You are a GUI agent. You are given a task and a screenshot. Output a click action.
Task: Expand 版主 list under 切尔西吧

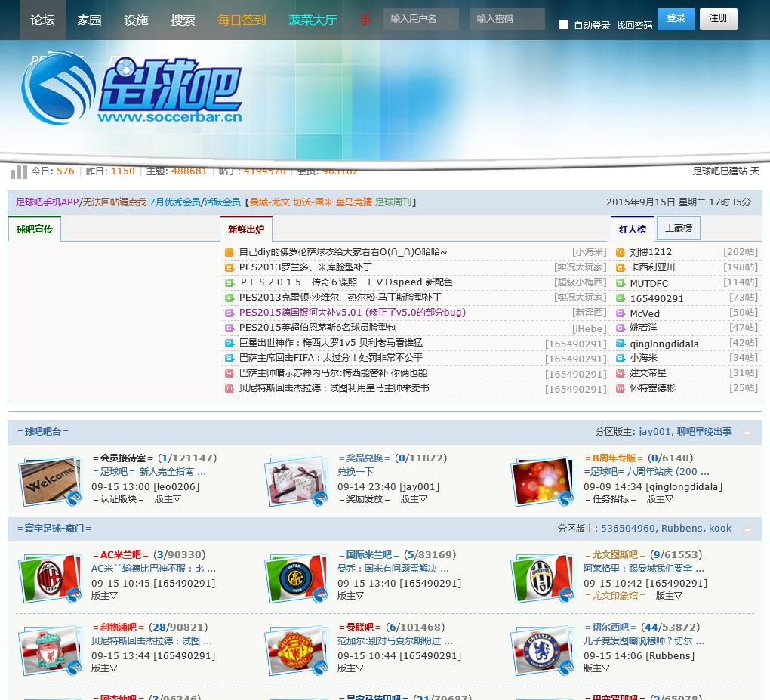point(596,668)
